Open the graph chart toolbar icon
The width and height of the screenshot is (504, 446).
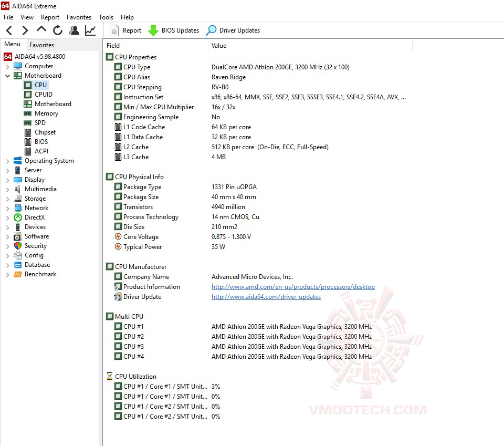tap(90, 30)
